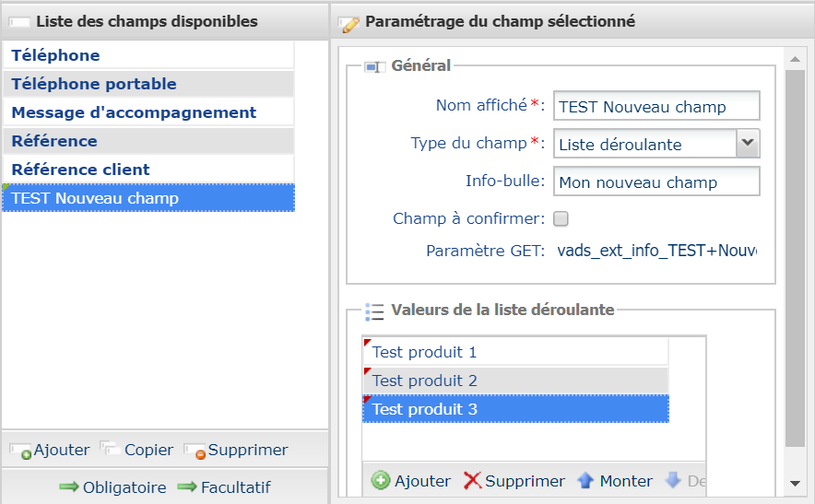The width and height of the screenshot is (815, 504).
Task: Click the red X Supprimer icon
Action: tap(472, 481)
